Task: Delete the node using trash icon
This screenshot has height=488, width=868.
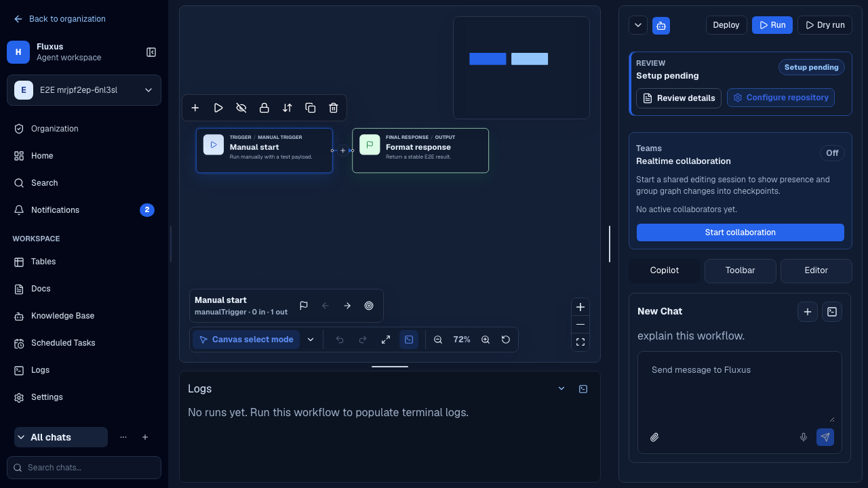Action: tap(334, 108)
